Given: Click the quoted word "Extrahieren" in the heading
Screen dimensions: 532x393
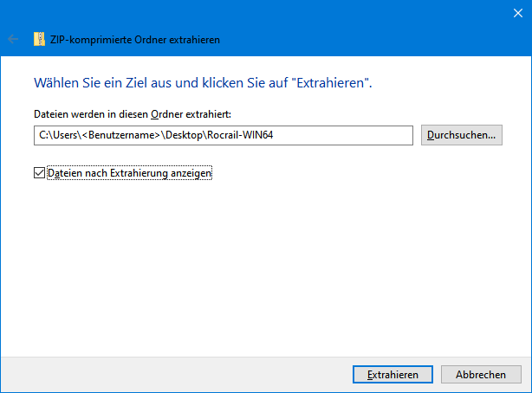Looking at the screenshot, I should [x=333, y=84].
